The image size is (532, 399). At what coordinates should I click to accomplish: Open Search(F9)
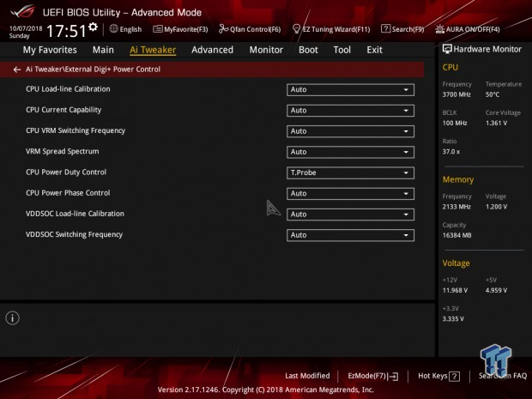[402, 29]
